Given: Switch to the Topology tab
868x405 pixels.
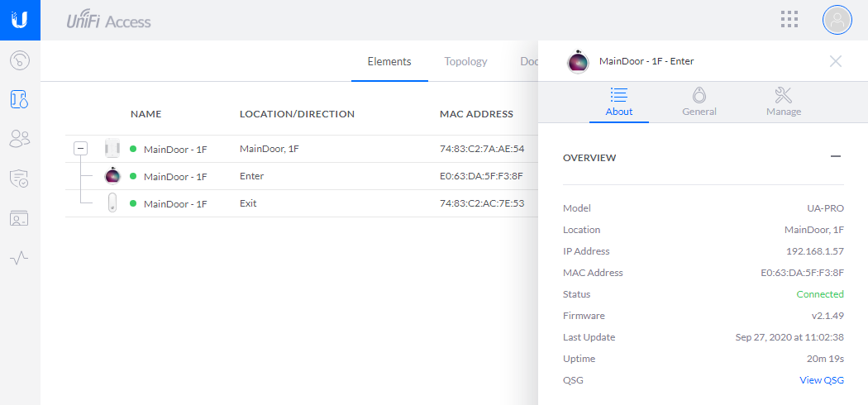Looking at the screenshot, I should click(x=465, y=61).
